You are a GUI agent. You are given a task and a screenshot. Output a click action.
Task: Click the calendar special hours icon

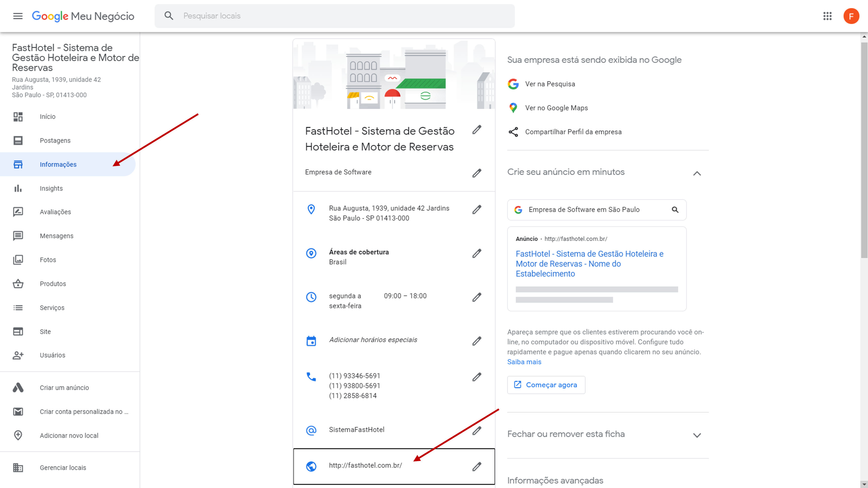pyautogui.click(x=311, y=341)
